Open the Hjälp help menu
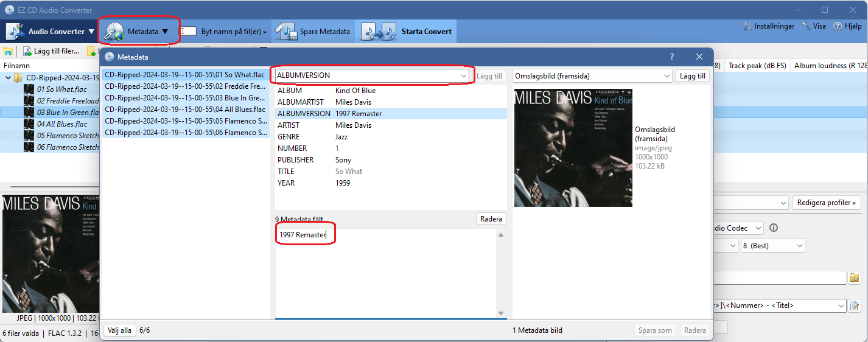 (x=847, y=26)
